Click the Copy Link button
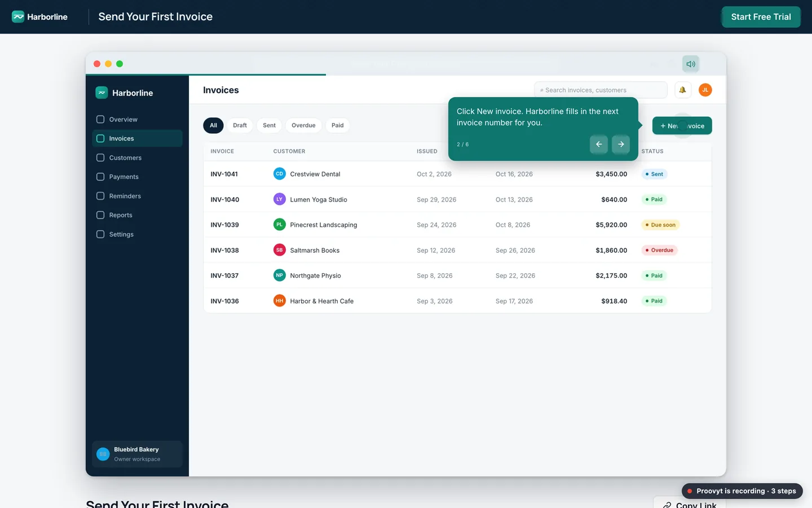 (x=689, y=502)
